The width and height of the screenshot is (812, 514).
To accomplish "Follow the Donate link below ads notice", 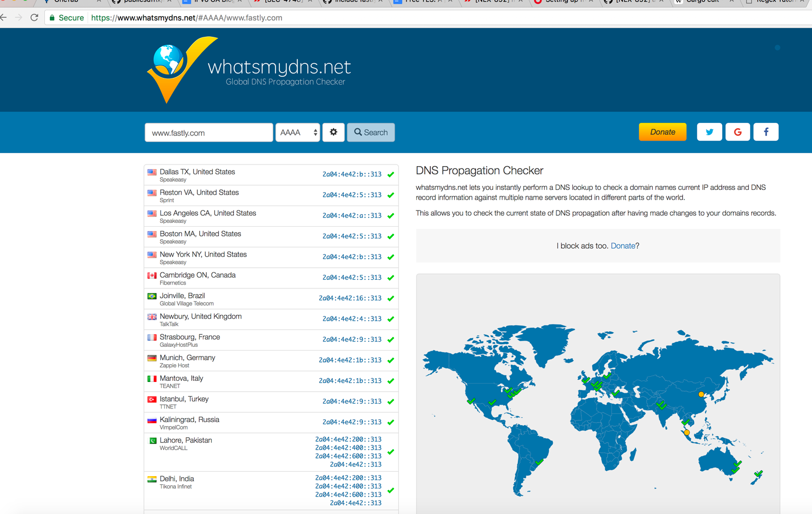I will pos(623,246).
